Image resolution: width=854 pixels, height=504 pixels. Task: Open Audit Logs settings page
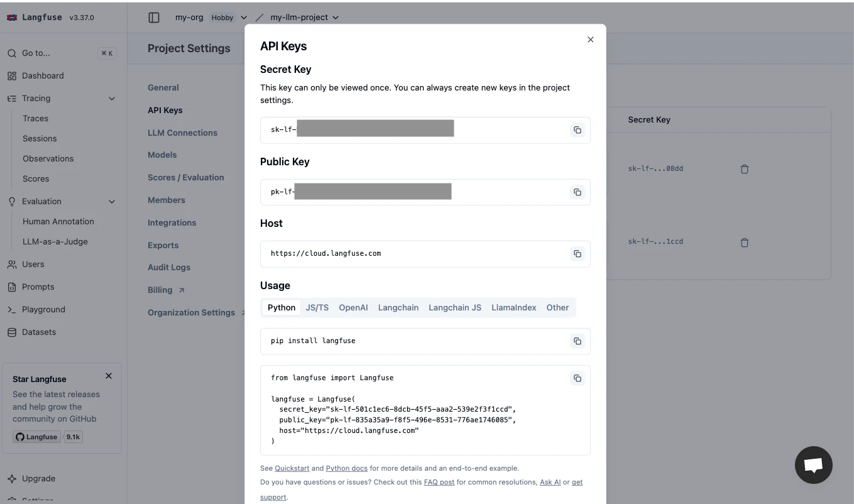[x=169, y=268]
